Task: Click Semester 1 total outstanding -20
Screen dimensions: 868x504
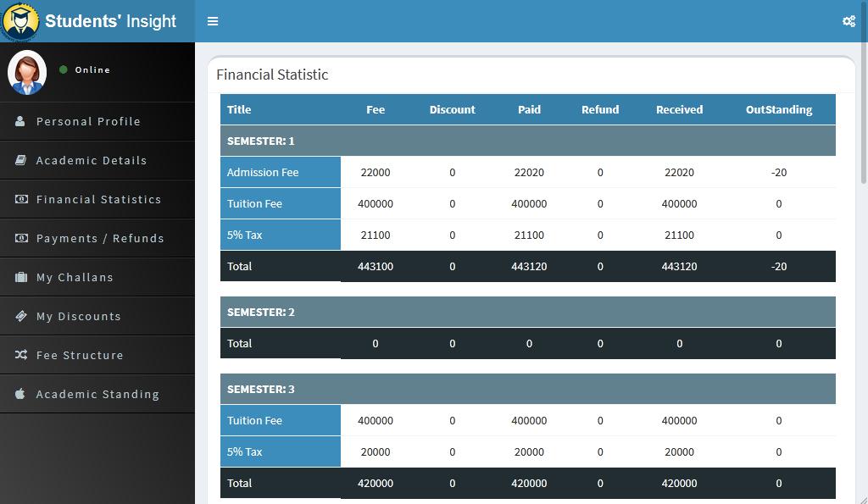Action: click(779, 267)
